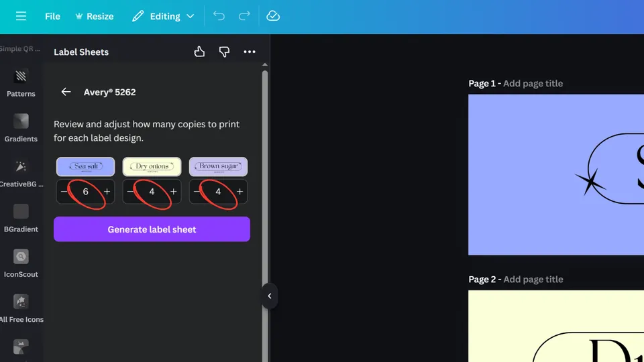
Task: Click the Avery 5262 heading text
Action: (x=109, y=93)
